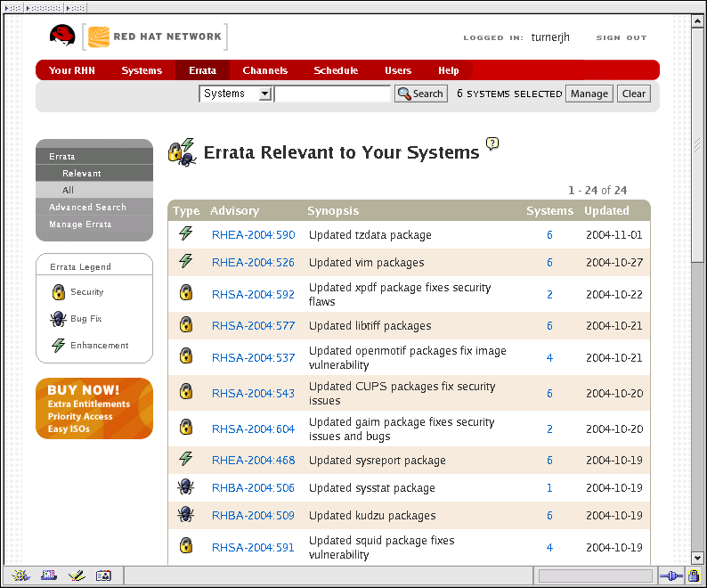Click the security lock icon on the RHSA-2004:577 row
The image size is (707, 588).
pos(186,324)
